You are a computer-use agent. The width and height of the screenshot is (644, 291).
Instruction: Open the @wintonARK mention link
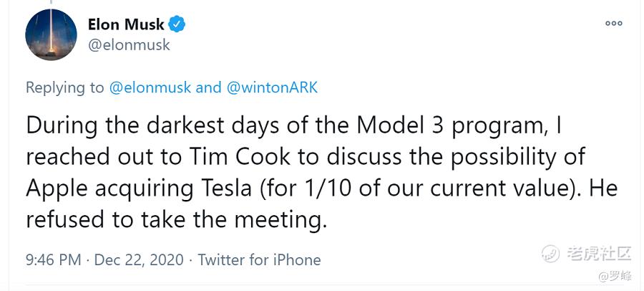tap(272, 87)
